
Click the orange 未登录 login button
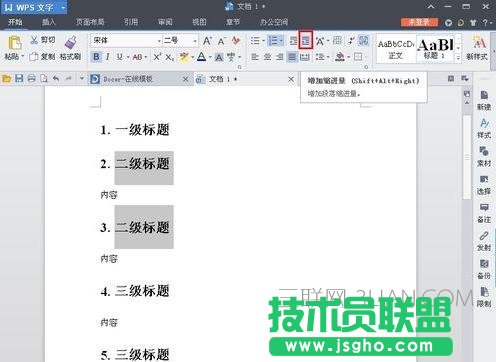[x=419, y=22]
